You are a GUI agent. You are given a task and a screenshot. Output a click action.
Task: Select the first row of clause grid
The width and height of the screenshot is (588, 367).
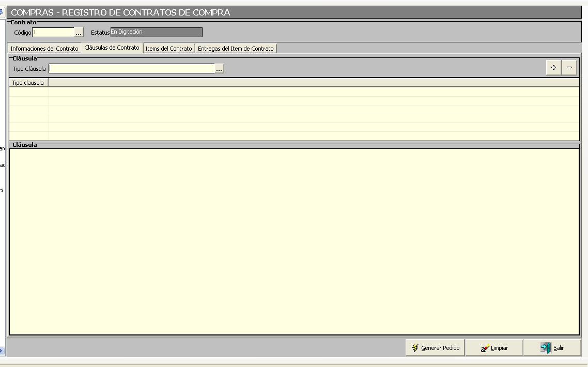(x=294, y=91)
